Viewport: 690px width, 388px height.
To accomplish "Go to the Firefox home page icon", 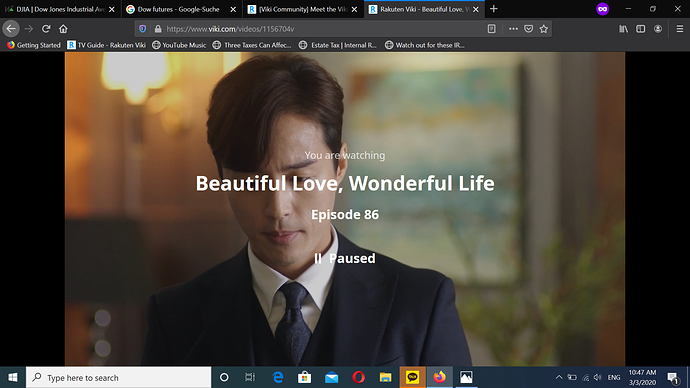I will coord(63,29).
